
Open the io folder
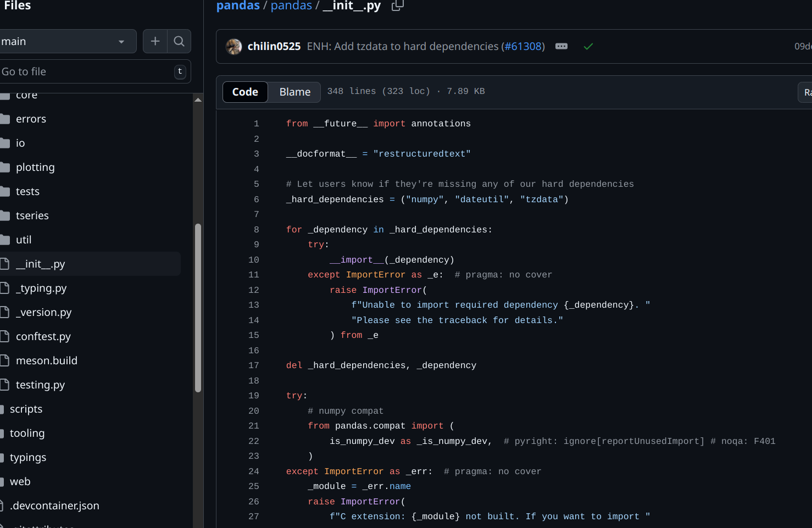pyautogui.click(x=20, y=143)
